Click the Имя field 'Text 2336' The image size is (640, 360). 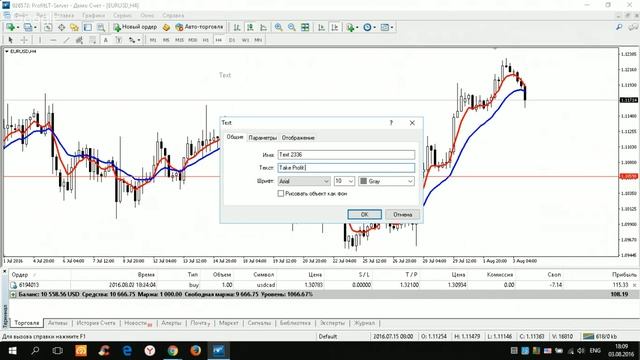click(346, 155)
